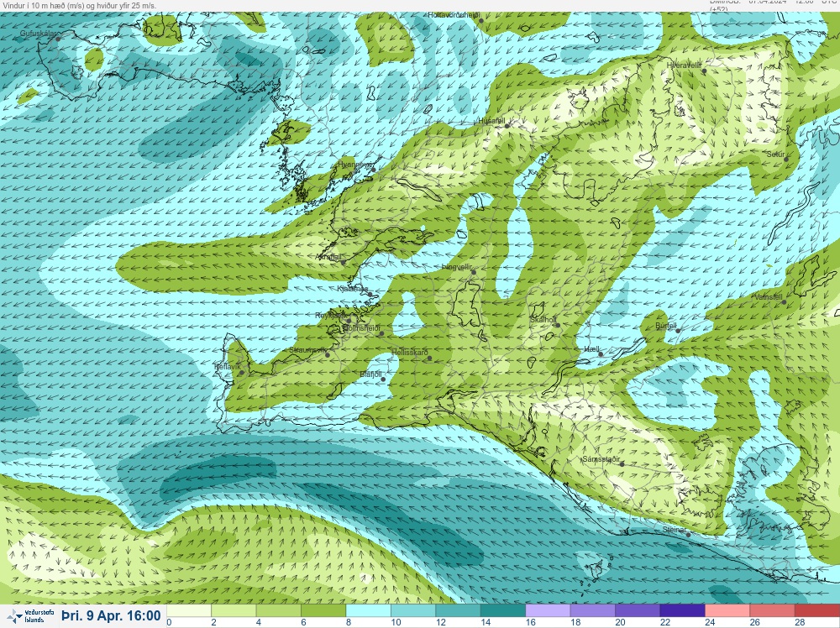Select the Vatnsfell station label
Viewport: 840px width, 628px height.
click(769, 297)
